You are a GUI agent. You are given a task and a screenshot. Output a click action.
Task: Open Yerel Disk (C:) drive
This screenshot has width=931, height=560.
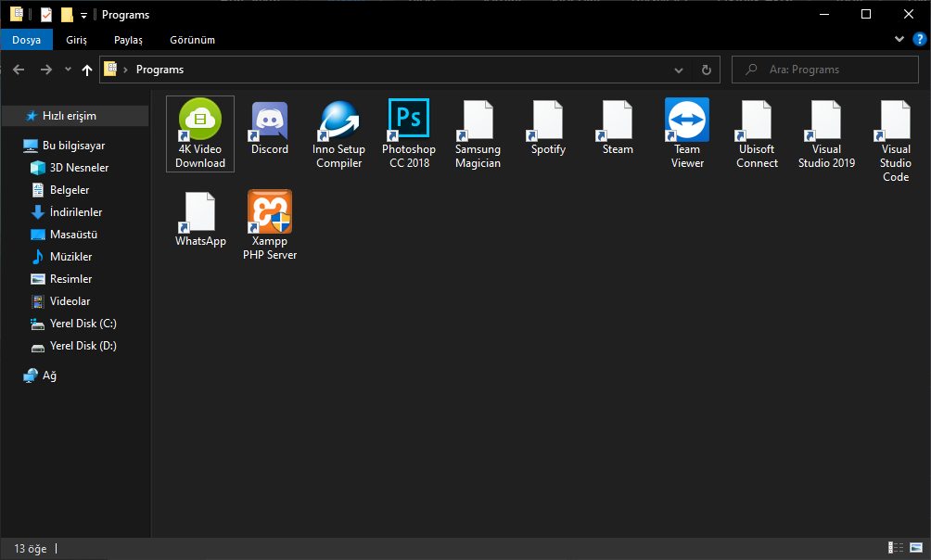pyautogui.click(x=75, y=324)
